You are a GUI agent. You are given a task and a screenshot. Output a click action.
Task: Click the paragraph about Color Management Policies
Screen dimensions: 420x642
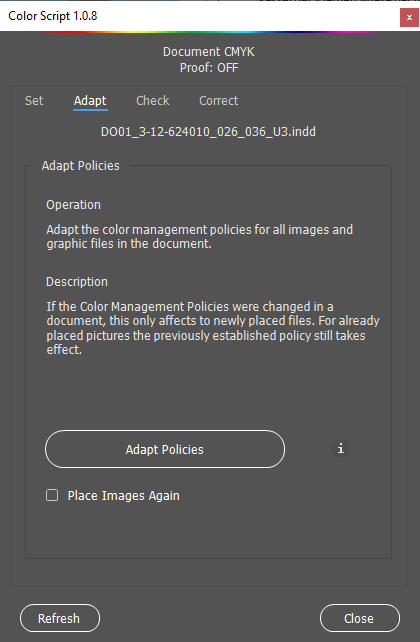pos(213,328)
